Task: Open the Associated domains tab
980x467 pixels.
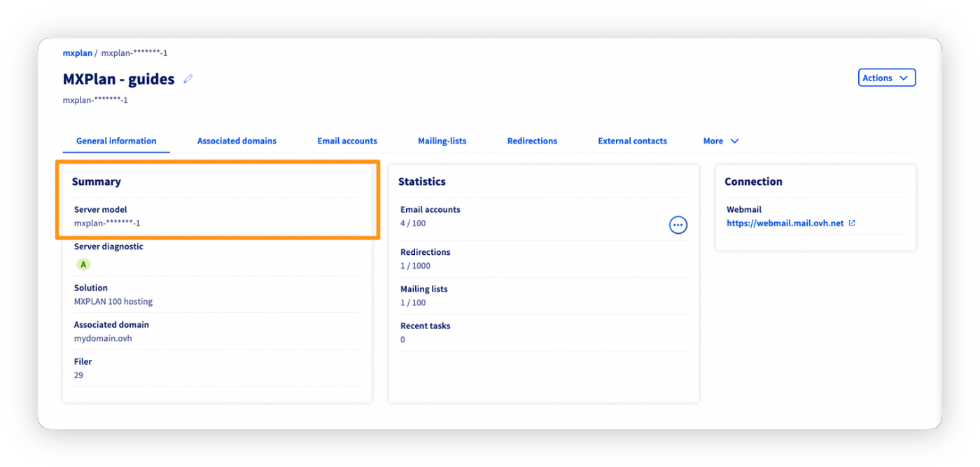Action: [x=237, y=141]
